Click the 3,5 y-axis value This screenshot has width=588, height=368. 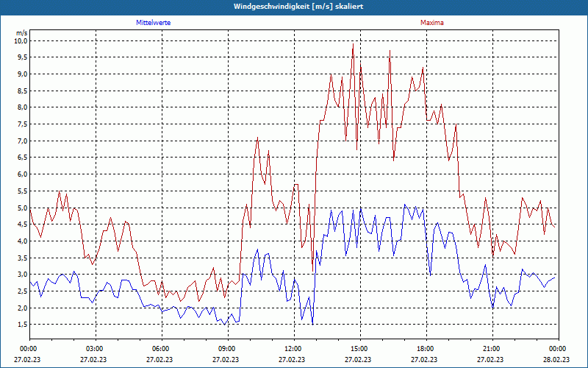[x=23, y=258]
